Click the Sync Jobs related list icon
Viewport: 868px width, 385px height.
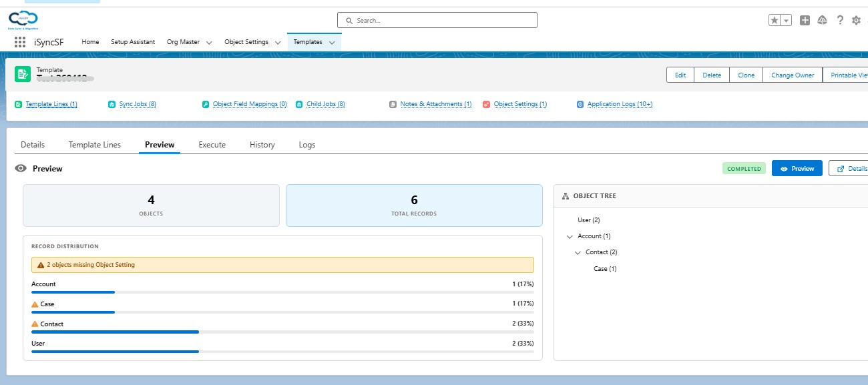(x=112, y=104)
